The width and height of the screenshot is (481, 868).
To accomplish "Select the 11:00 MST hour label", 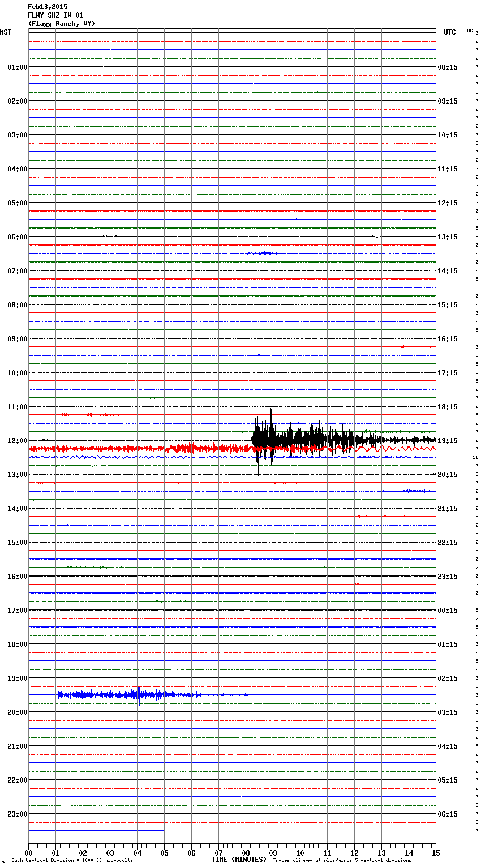I will [x=18, y=407].
